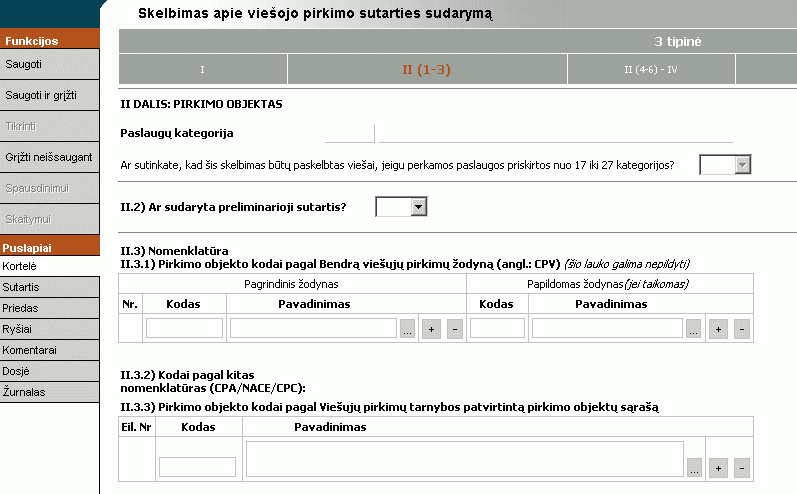Add row in Pagrindinis žodynas (+)
Viewport: 797px width, 494px height.
432,329
